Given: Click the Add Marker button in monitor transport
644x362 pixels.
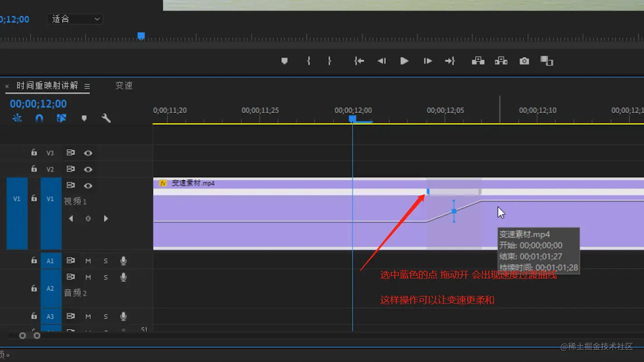Looking at the screenshot, I should pyautogui.click(x=284, y=61).
